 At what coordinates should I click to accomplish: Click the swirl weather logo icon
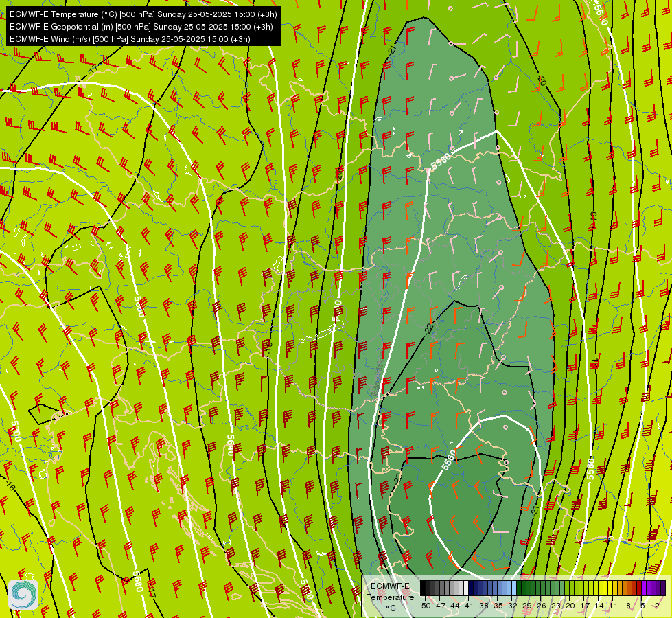pyautogui.click(x=23, y=595)
